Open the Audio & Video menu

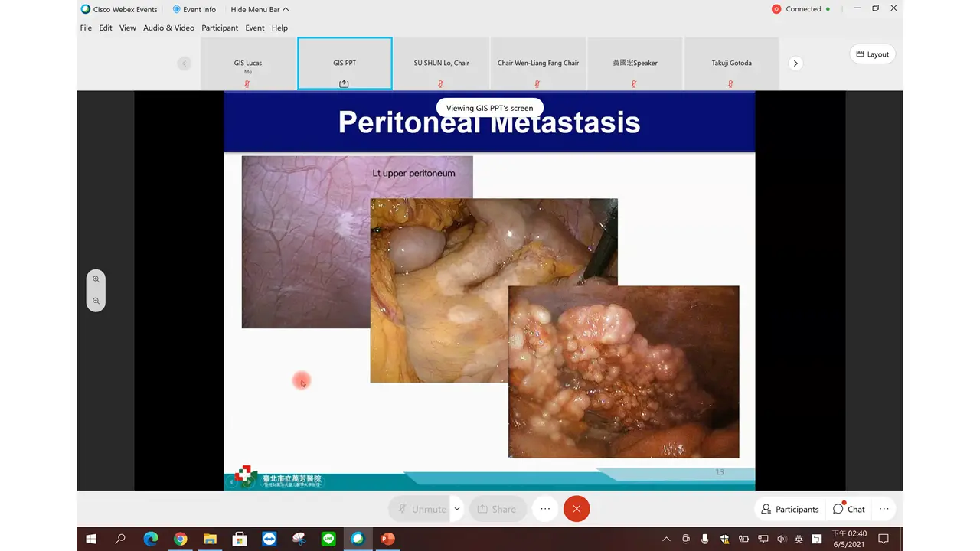coord(168,28)
